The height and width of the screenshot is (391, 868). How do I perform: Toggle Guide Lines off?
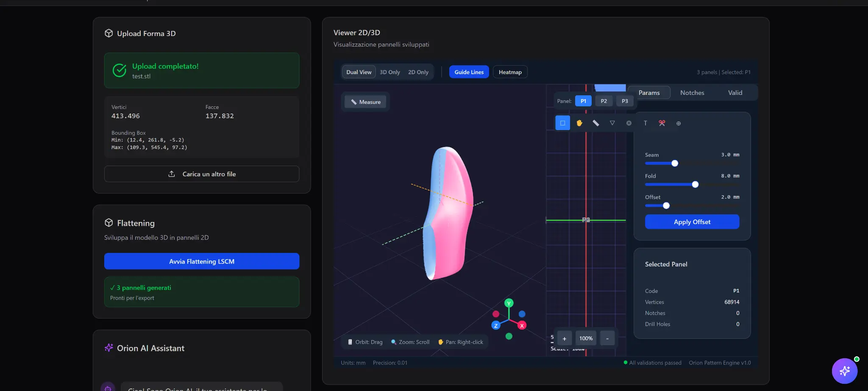coord(469,72)
